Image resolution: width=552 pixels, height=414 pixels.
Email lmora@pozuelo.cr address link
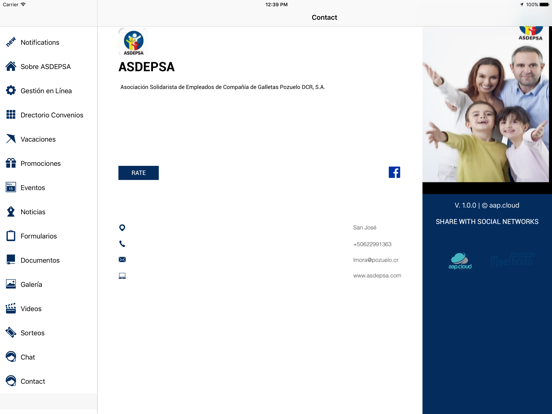click(376, 260)
